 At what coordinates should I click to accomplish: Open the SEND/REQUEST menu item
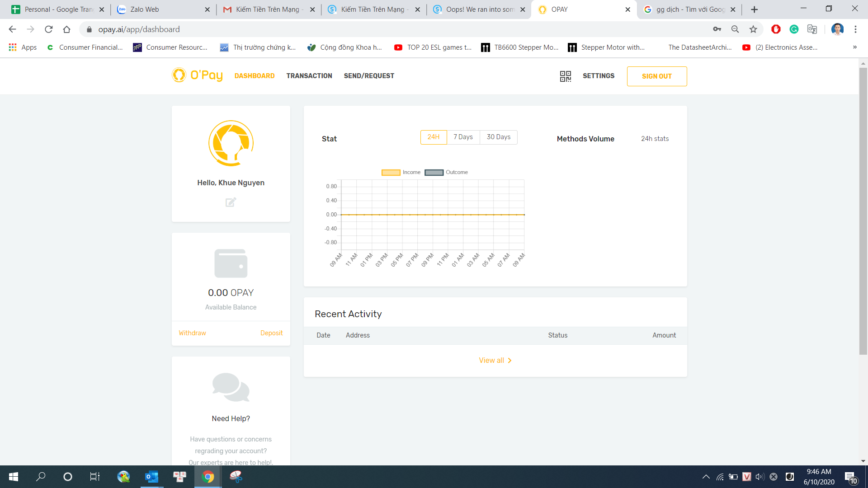coord(369,76)
